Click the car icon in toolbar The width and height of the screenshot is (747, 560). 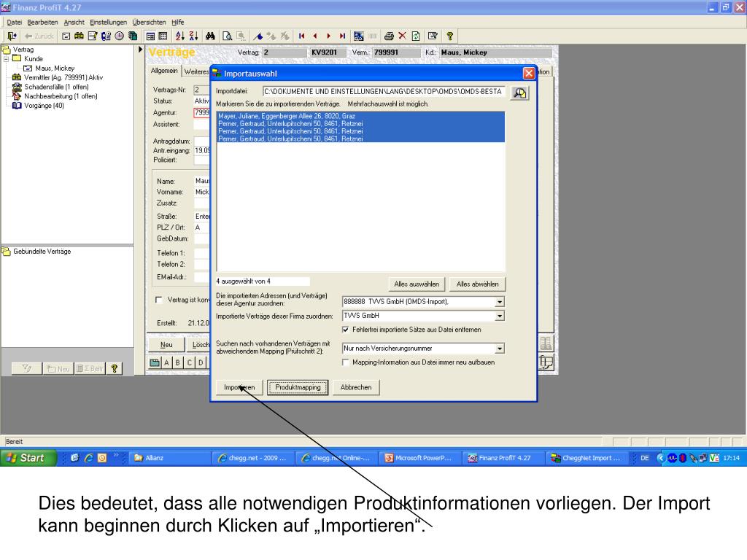pyautogui.click(x=79, y=36)
